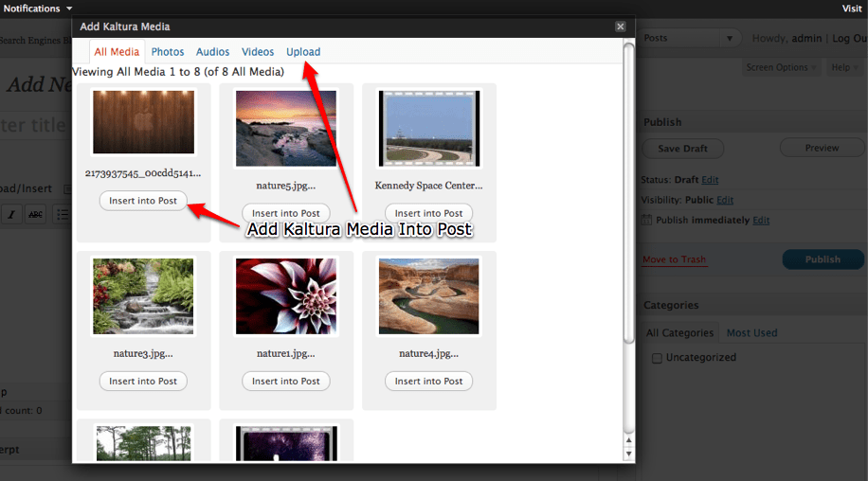The width and height of the screenshot is (868, 481).
Task: Select the forest trees thumbnail in bottom row
Action: coord(143,443)
